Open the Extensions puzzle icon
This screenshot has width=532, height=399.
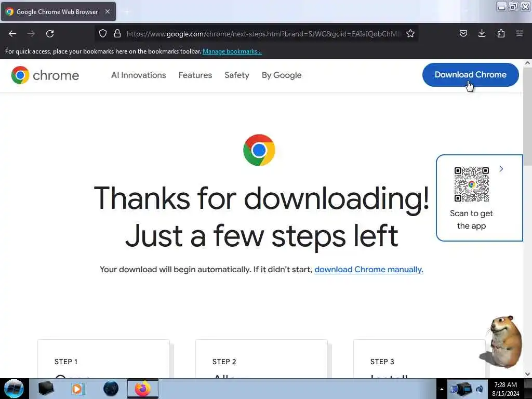coord(501,33)
